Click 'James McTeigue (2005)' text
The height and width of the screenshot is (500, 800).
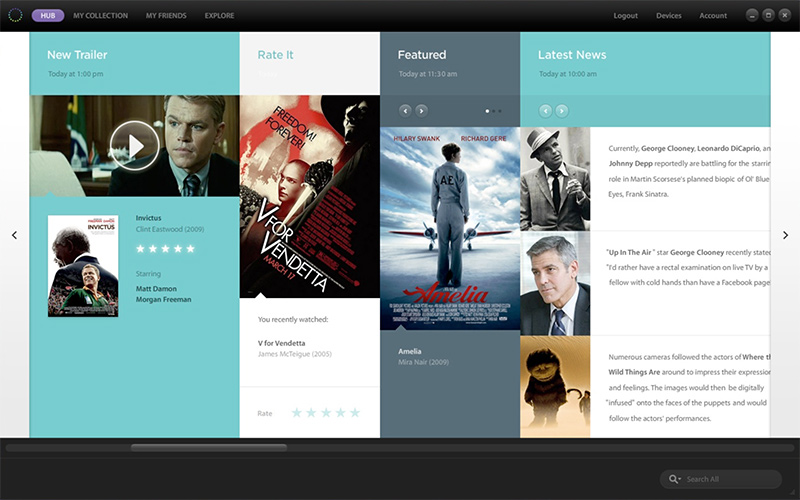click(x=294, y=354)
